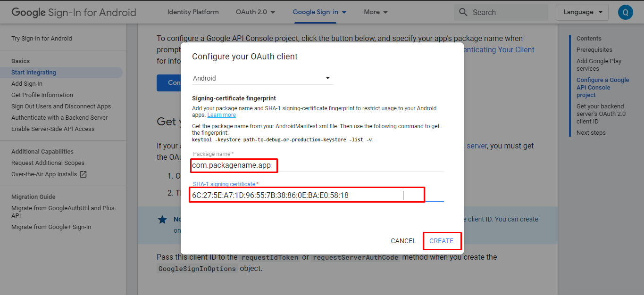Follow the Learn more link
644x295 pixels.
221,115
